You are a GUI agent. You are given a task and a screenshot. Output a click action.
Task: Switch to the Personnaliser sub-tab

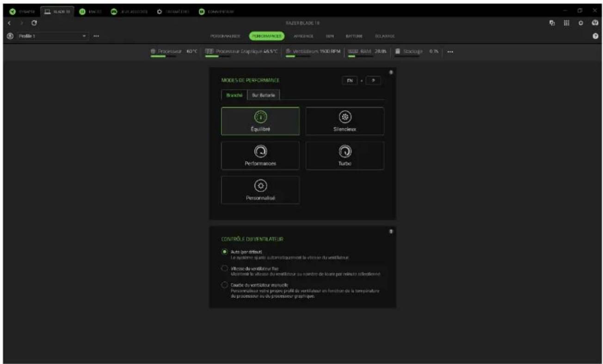(x=225, y=36)
